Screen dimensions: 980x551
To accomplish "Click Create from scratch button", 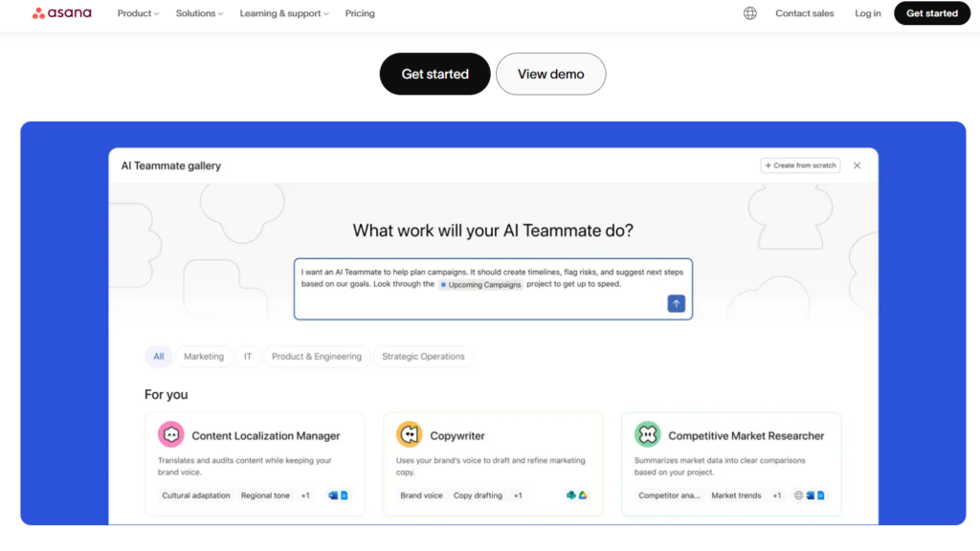I will click(x=801, y=165).
